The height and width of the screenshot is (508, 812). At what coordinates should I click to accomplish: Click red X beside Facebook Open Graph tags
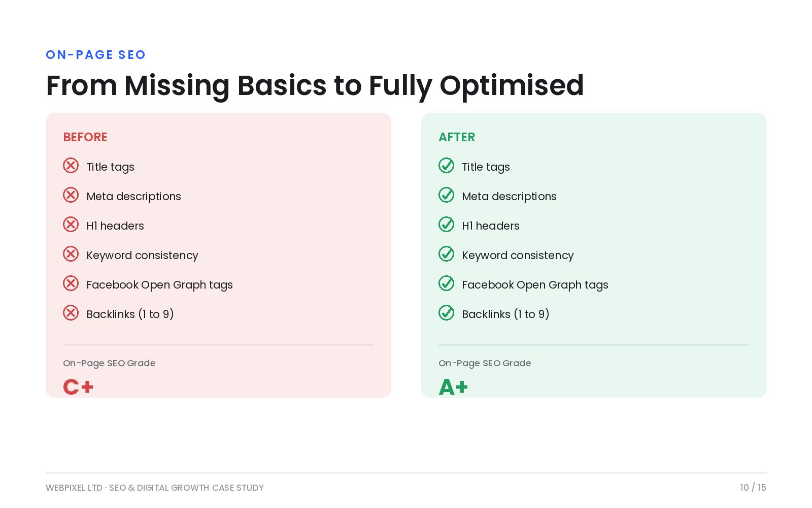71,283
